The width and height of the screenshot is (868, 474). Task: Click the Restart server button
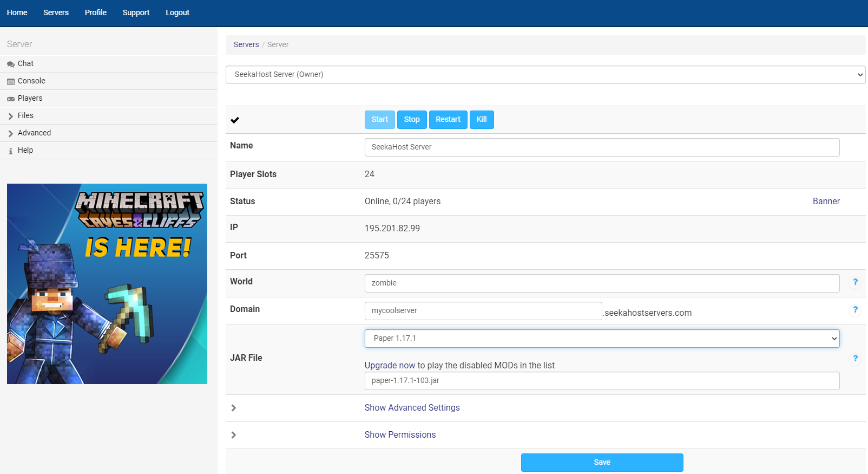(448, 120)
